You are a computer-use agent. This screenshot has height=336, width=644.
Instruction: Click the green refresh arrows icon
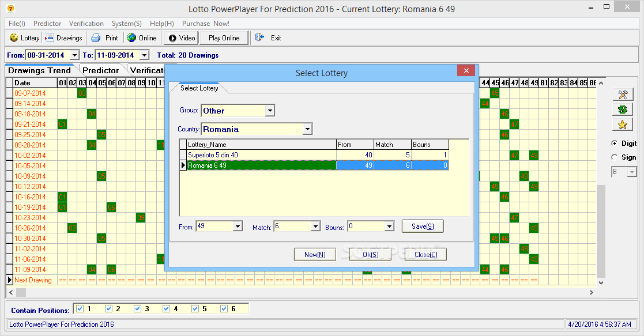pos(623,110)
